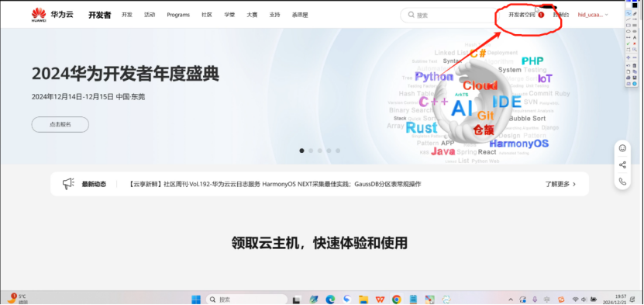Open WPS Office from the taskbar

381,300
